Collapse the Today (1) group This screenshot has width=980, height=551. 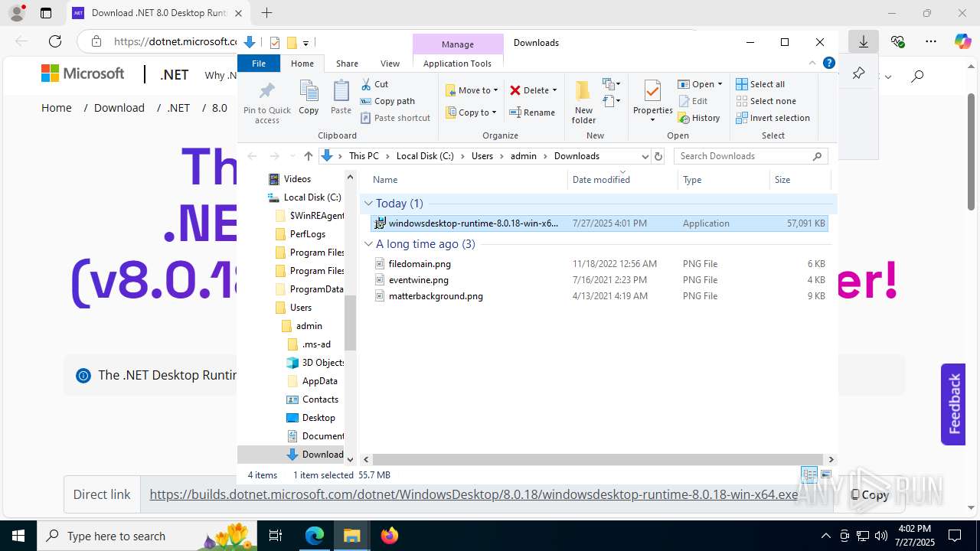pos(368,204)
